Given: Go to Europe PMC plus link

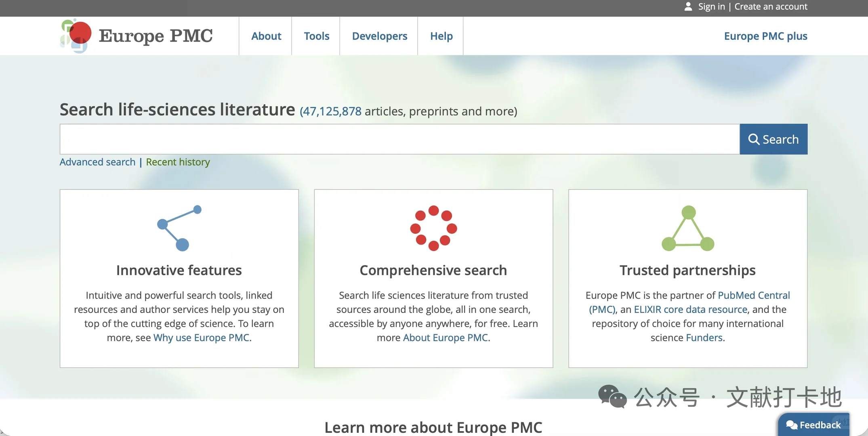Looking at the screenshot, I should tap(765, 36).
